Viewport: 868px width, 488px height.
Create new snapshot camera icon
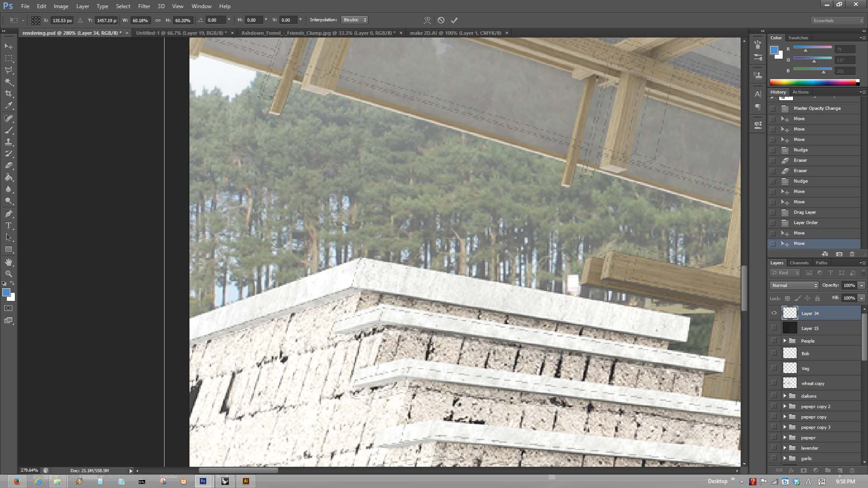(x=839, y=254)
